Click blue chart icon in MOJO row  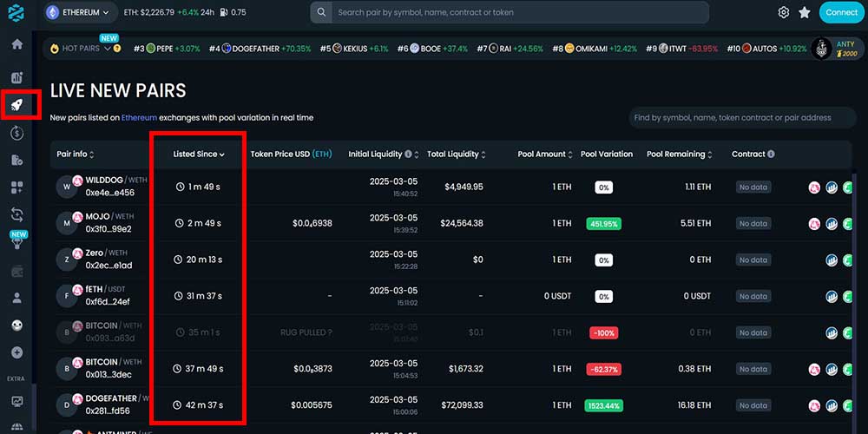pos(832,224)
